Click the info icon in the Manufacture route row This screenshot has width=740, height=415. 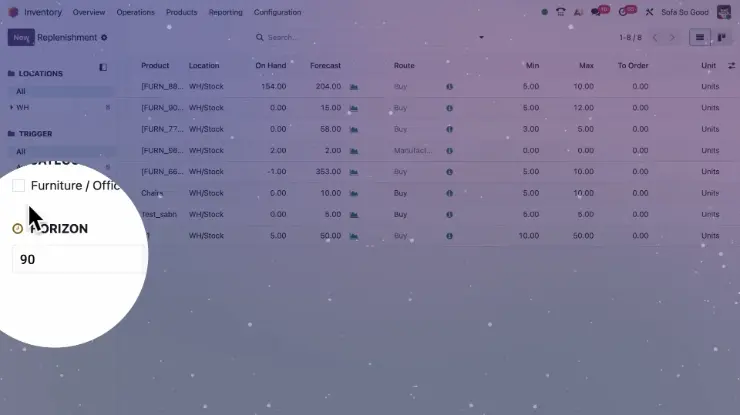point(449,150)
